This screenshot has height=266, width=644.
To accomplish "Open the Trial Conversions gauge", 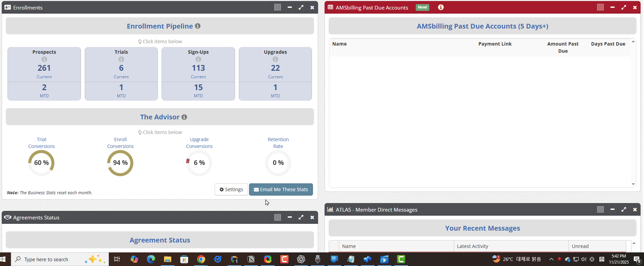I will 42,163.
